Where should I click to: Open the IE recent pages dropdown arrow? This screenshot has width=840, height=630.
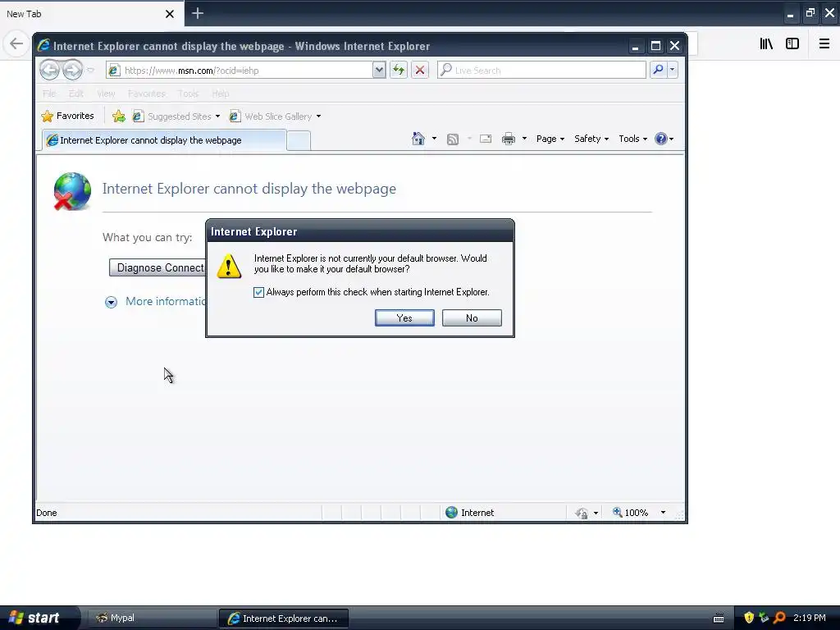[x=90, y=71]
